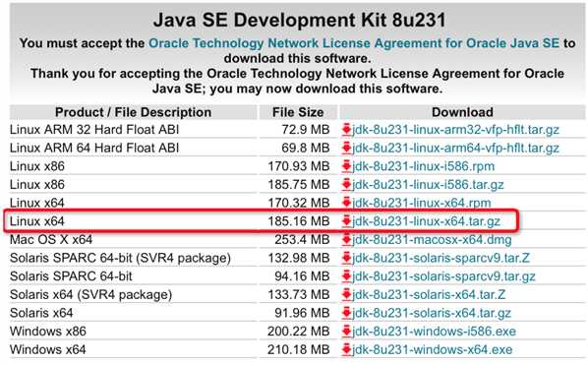This screenshot has width=588, height=365.
Task: Click the Download column header
Action: 462,112
